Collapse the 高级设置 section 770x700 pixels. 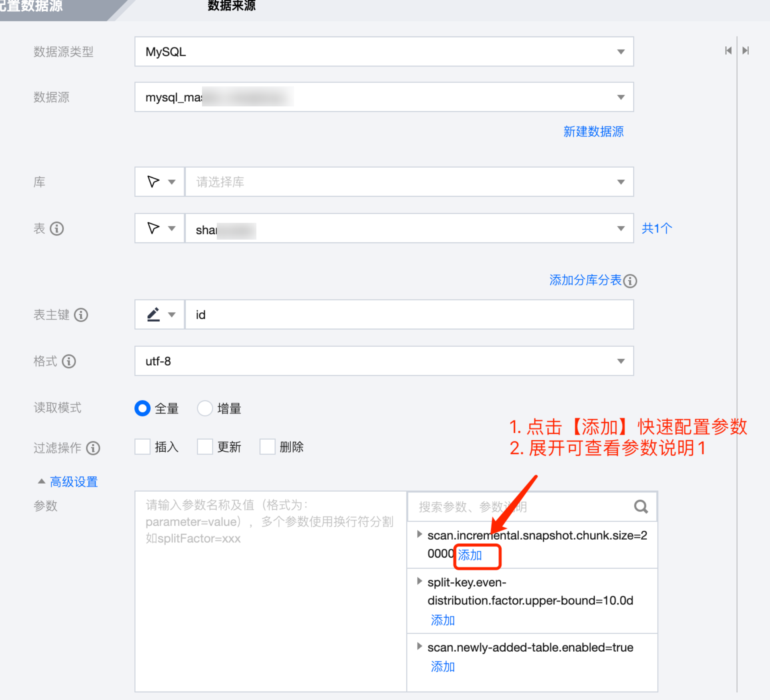coord(68,482)
